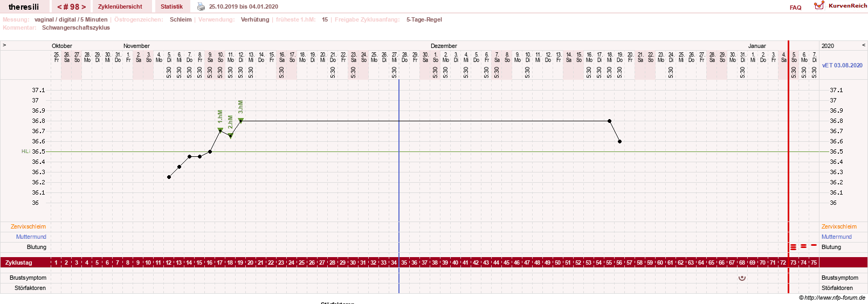The height and width of the screenshot is (304, 868).
Task: Open the nfp-forum.de link
Action: [x=834, y=298]
